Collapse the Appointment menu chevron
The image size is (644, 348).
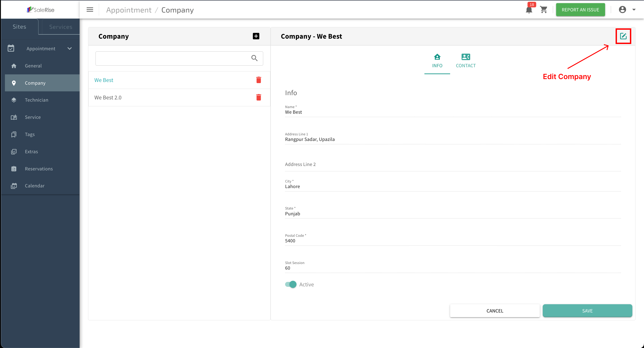click(x=70, y=48)
